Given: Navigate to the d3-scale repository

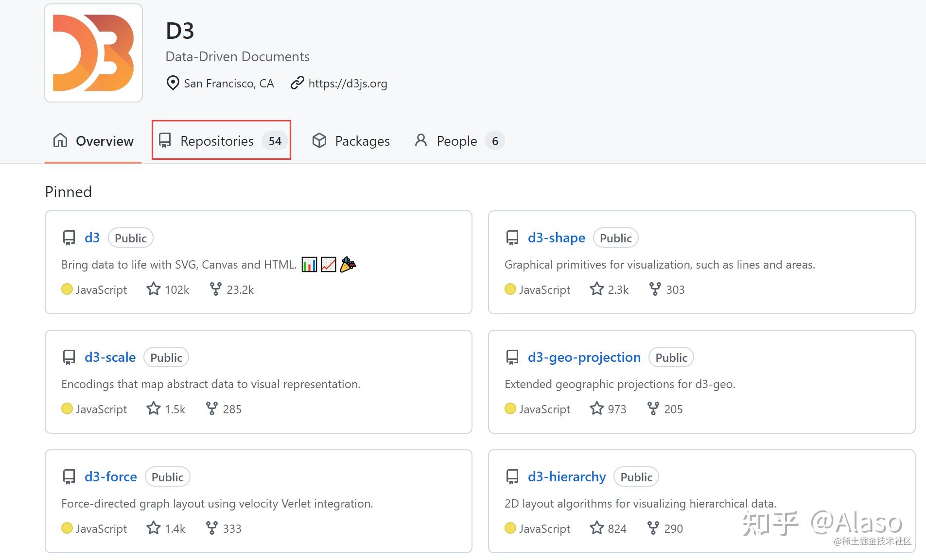Looking at the screenshot, I should coord(110,357).
